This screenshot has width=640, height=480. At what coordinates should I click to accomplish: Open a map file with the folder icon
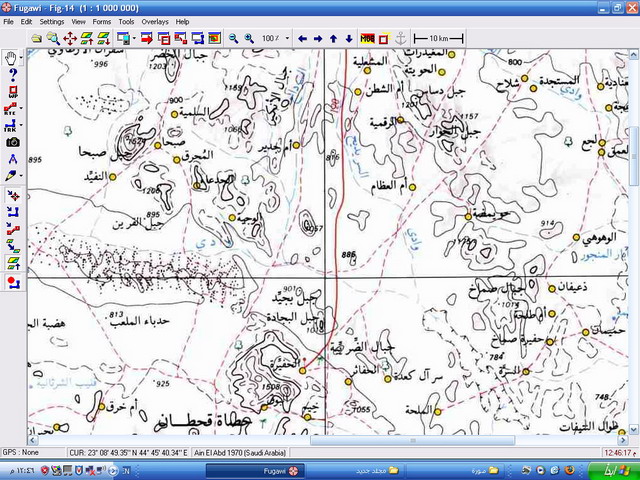37,39
